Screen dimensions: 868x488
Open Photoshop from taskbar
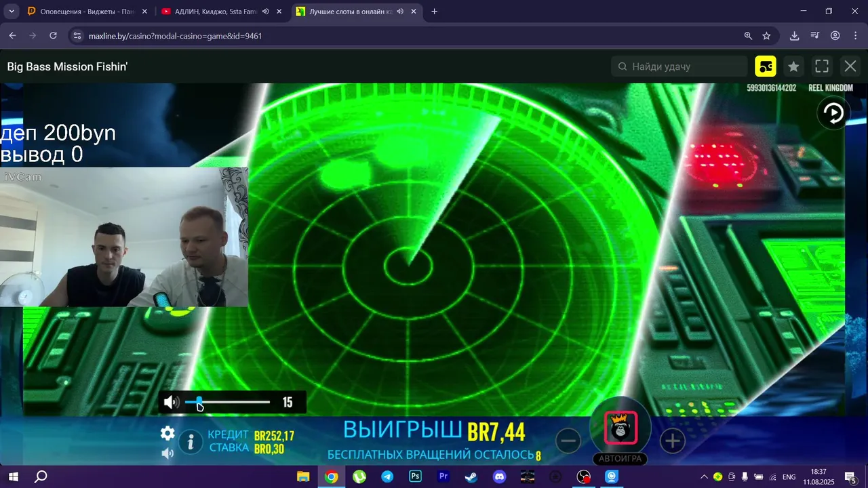click(415, 476)
